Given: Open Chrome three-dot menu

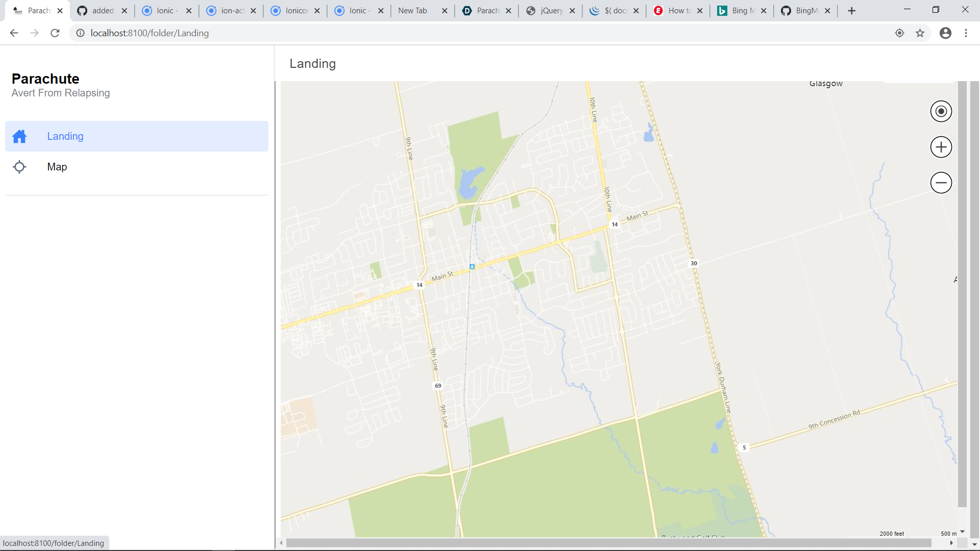Looking at the screenshot, I should 966,33.
